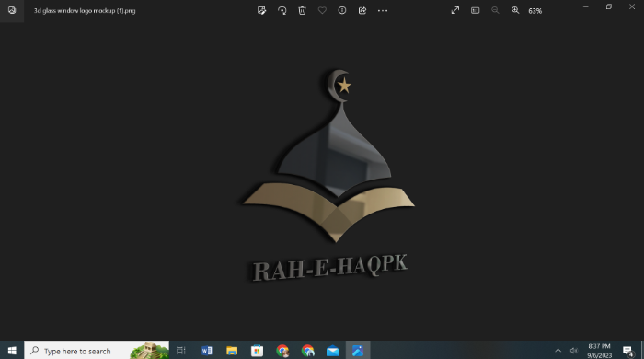Delete the photo with trash icon
This screenshot has height=359, width=644.
[302, 11]
